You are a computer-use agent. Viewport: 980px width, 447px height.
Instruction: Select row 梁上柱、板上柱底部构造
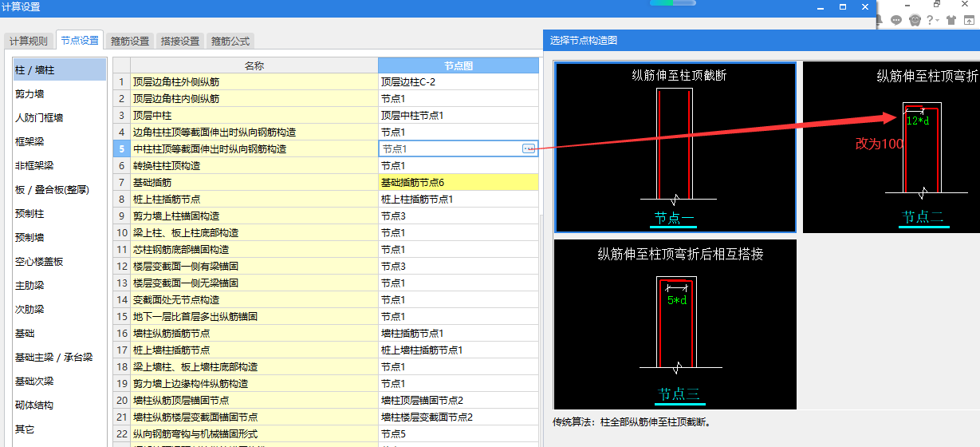pyautogui.click(x=254, y=232)
